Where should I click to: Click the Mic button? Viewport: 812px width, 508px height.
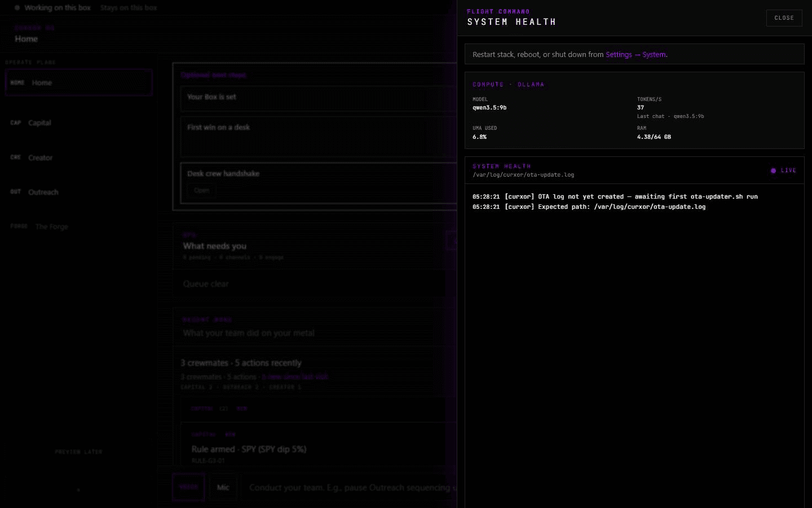point(223,487)
